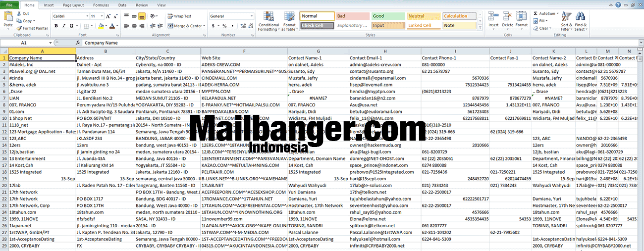Increase the cell indent
The width and height of the screenshot is (644, 251).
161,26
